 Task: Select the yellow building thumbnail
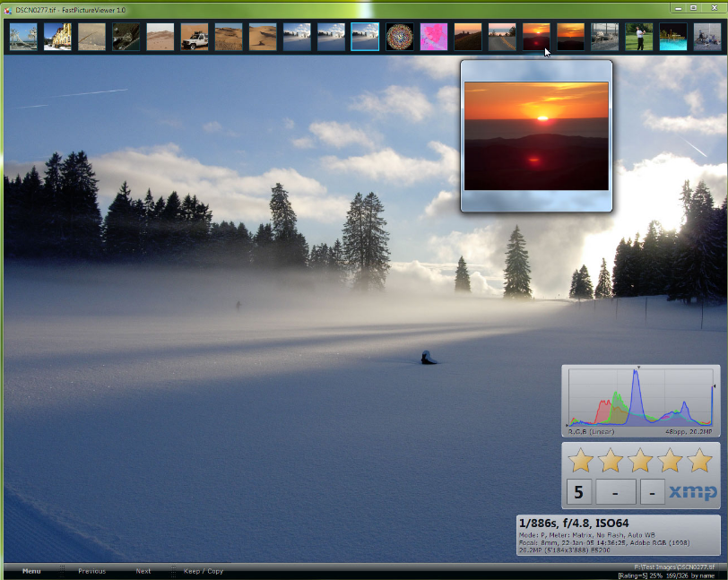(57, 37)
